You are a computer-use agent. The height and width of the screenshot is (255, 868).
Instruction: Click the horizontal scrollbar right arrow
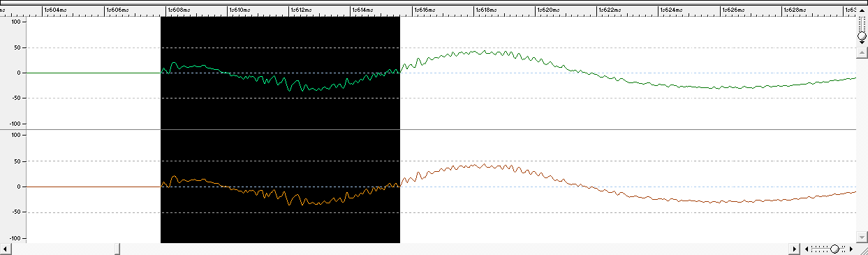tap(794, 249)
